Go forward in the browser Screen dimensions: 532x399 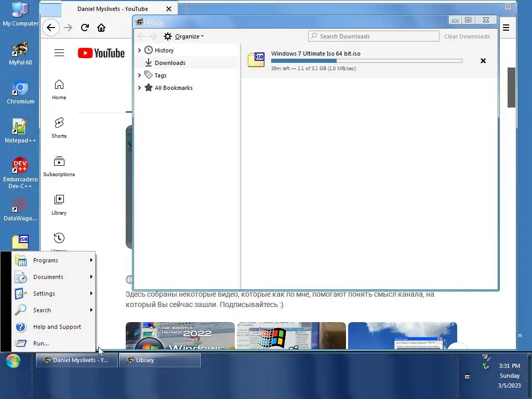pos(68,28)
